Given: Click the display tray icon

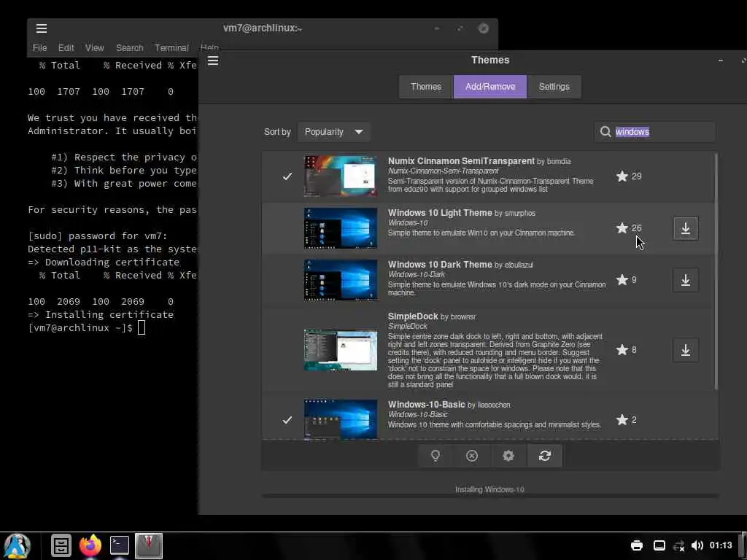Looking at the screenshot, I should (659, 545).
